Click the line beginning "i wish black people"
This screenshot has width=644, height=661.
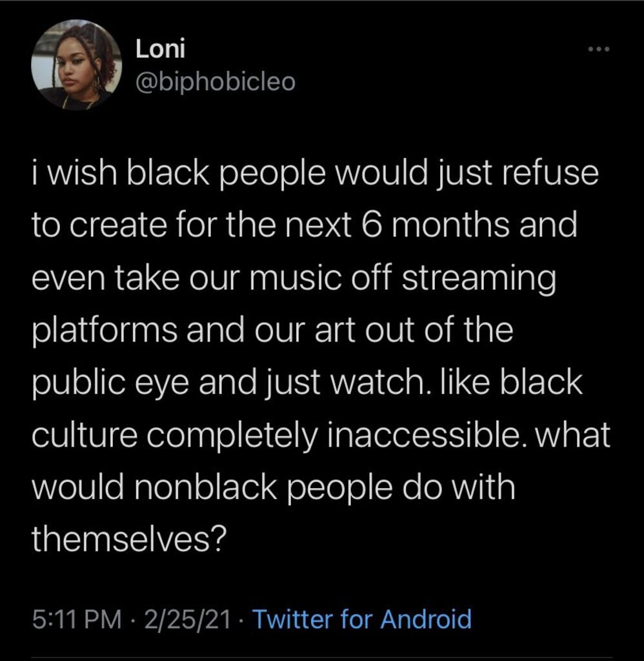pyautogui.click(x=315, y=176)
